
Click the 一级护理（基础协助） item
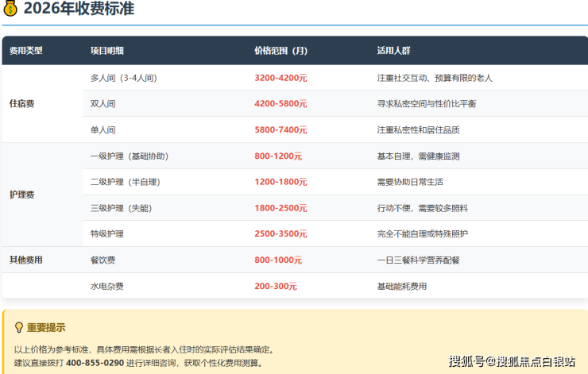130,156
